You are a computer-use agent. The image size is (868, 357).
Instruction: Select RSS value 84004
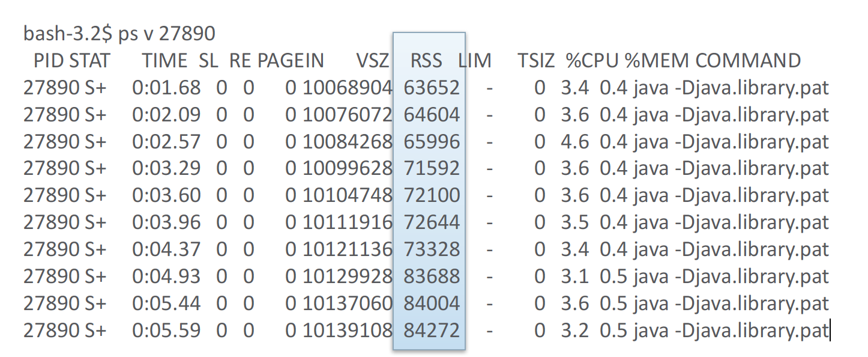[432, 303]
